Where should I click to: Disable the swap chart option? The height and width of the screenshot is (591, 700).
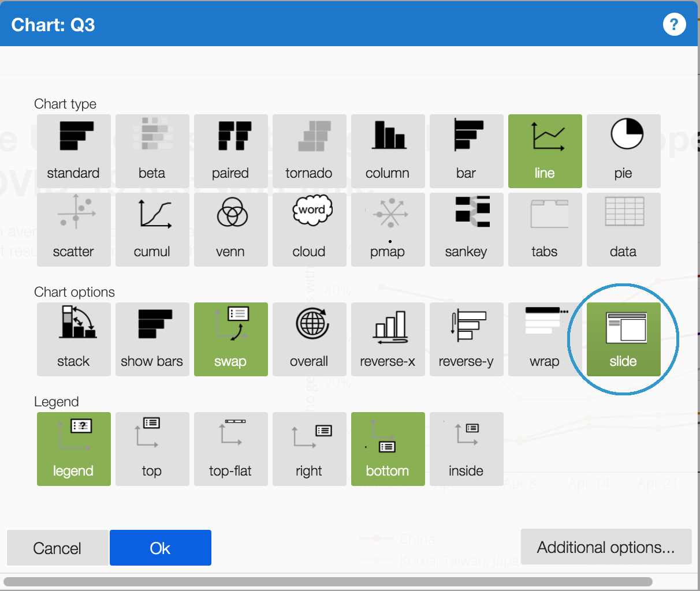click(x=230, y=339)
